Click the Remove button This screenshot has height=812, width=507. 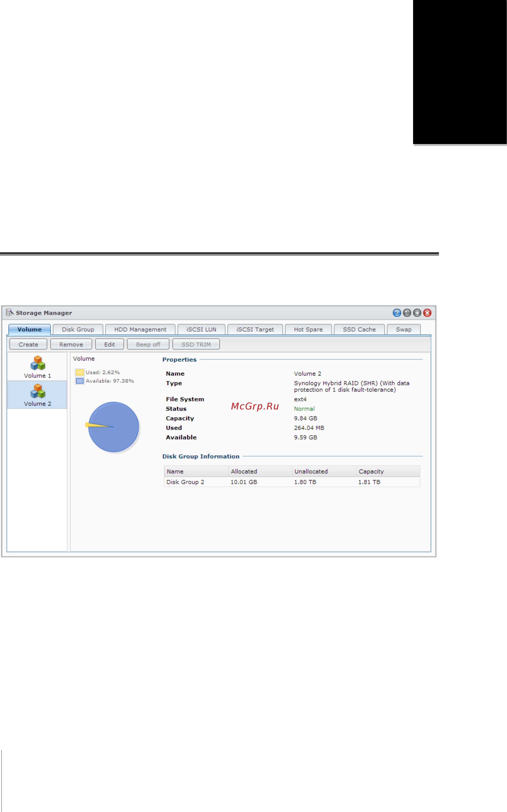pos(71,344)
